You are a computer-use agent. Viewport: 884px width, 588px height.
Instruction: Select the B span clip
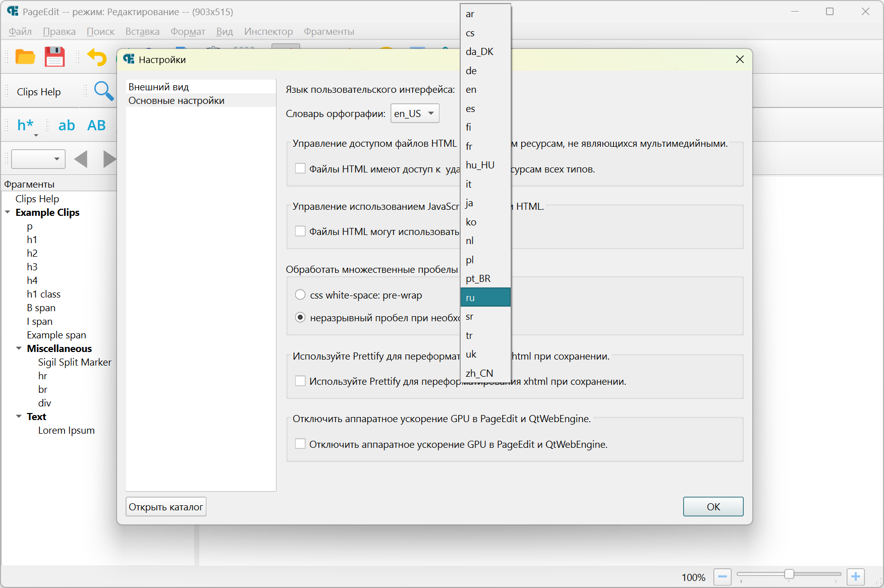(41, 308)
